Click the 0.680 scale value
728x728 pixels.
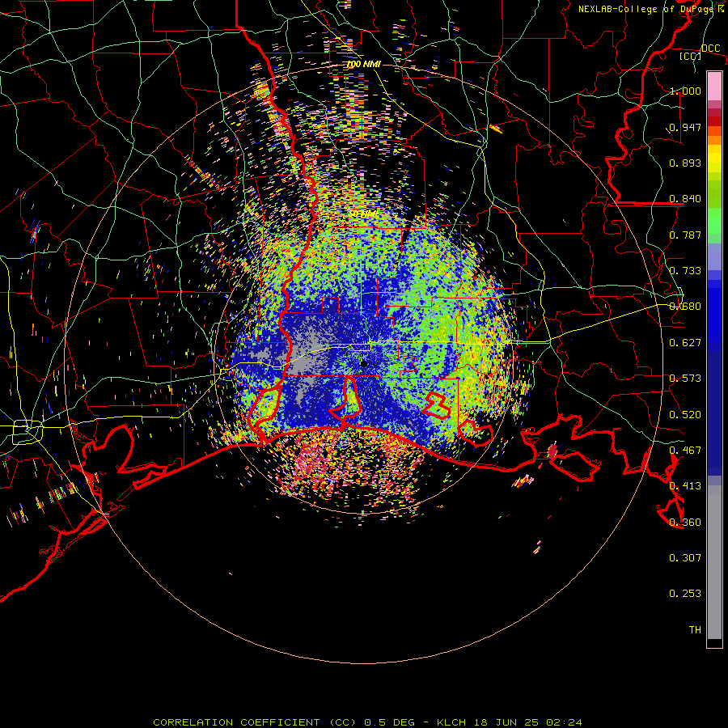tap(685, 307)
